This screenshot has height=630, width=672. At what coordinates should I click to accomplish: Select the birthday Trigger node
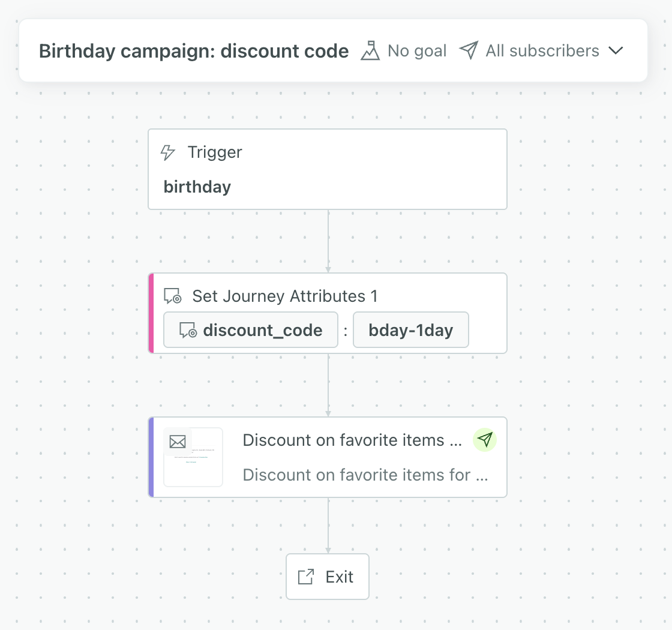pos(328,170)
